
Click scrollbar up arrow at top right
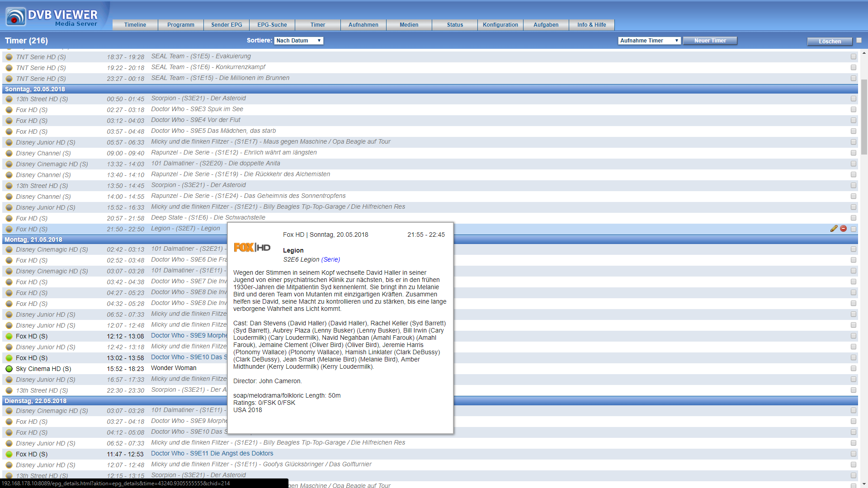(864, 52)
